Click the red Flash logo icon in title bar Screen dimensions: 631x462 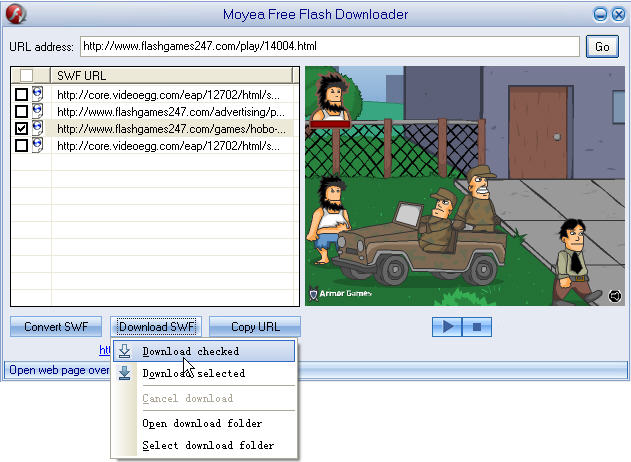pos(16,14)
